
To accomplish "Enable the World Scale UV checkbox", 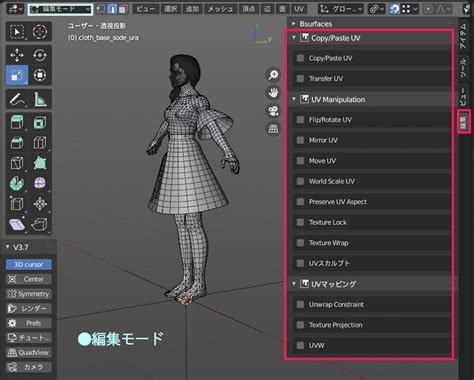I will click(x=300, y=181).
